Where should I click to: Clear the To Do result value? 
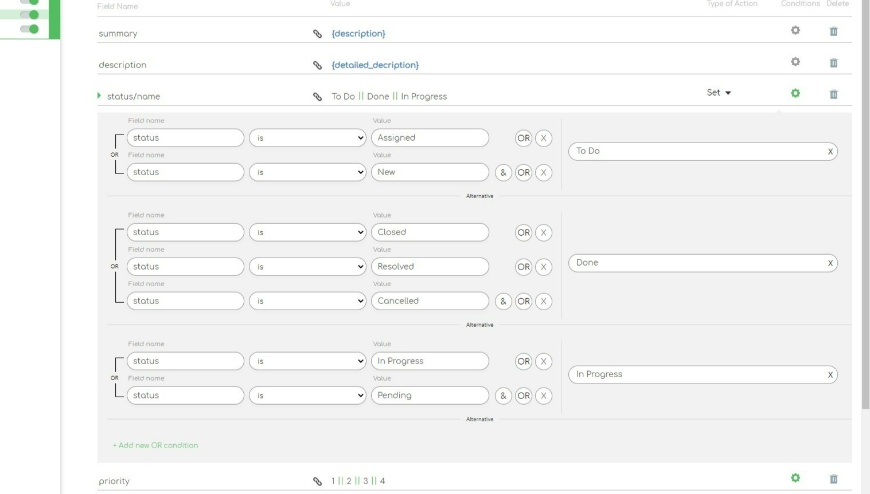tap(830, 152)
